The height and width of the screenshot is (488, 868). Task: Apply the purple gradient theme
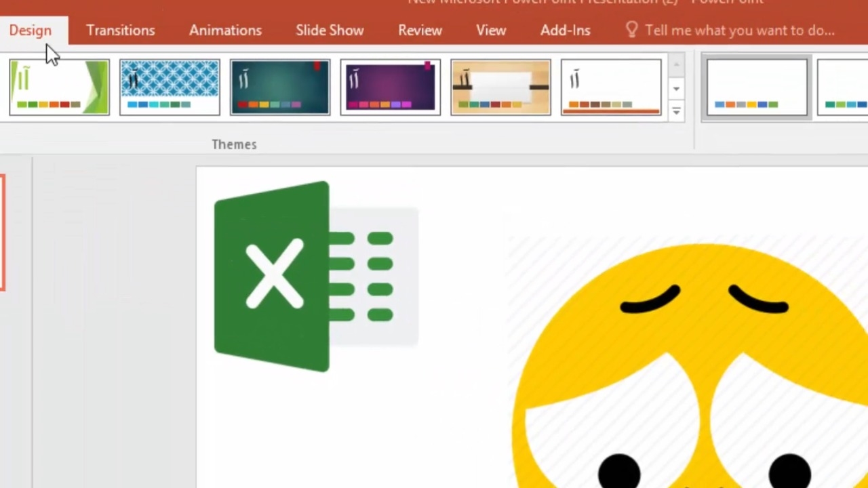[x=390, y=87]
